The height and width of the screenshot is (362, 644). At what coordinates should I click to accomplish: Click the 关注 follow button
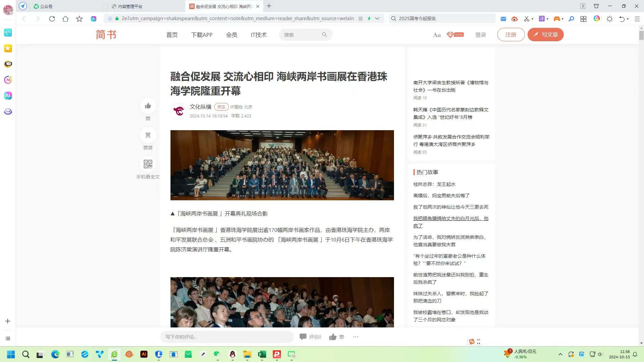click(x=221, y=107)
